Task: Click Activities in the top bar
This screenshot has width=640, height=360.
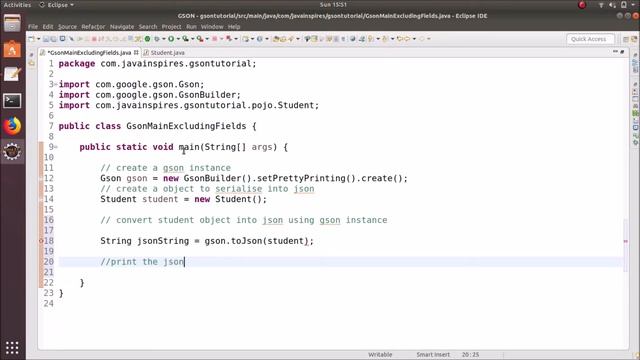Action: click(x=17, y=5)
